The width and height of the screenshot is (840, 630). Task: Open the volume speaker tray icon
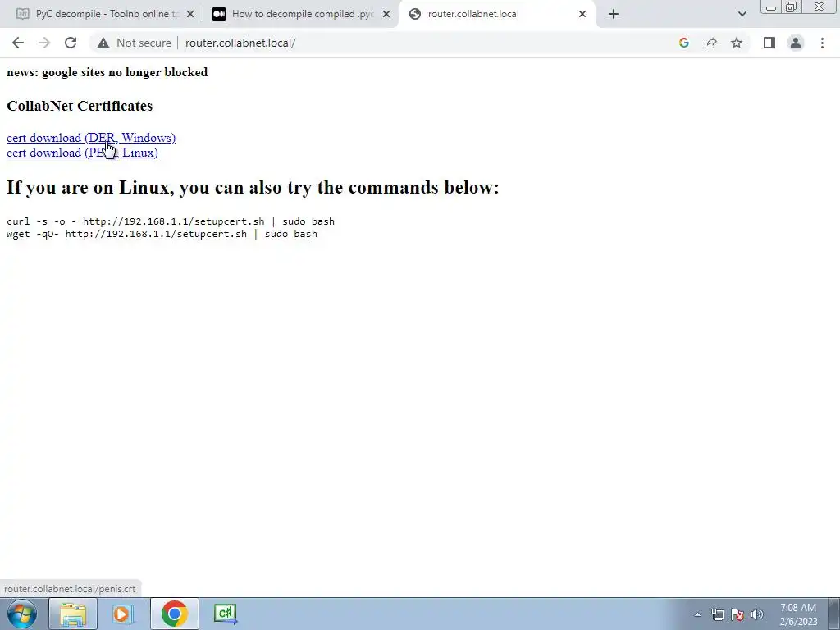[x=757, y=614]
